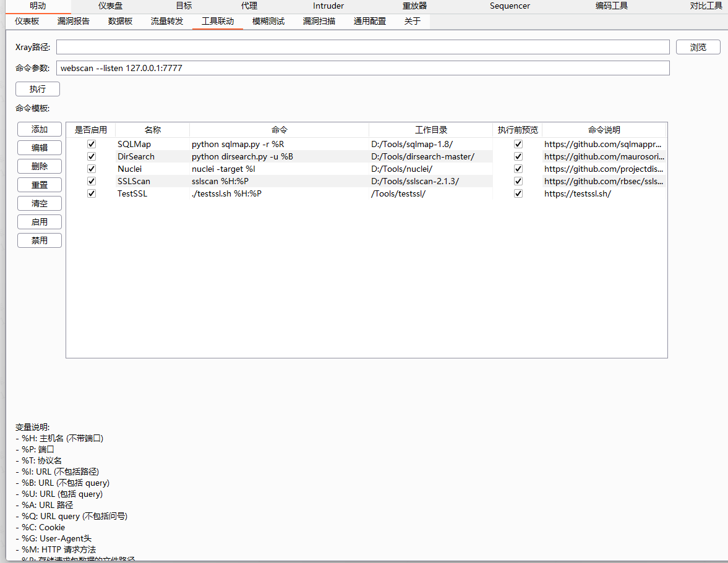
Task: Toggle TestSSL preview-before-execute checkbox
Action: 518,193
